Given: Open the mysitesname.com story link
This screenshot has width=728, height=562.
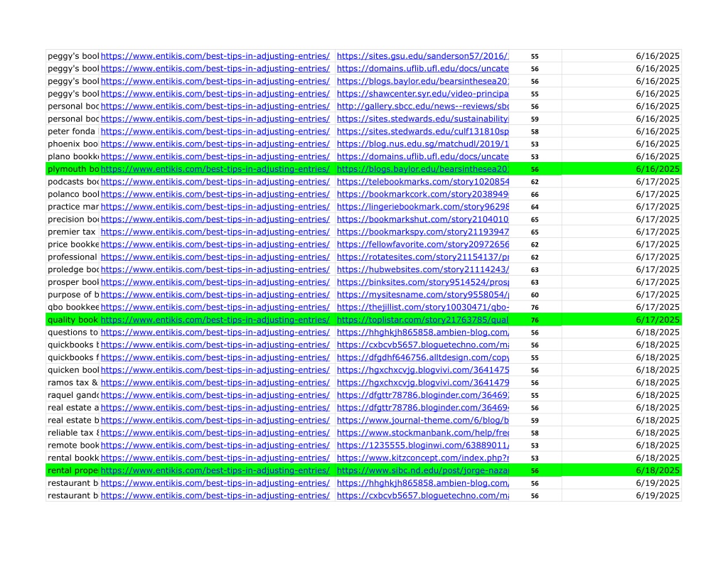Looking at the screenshot, I should [422, 294].
